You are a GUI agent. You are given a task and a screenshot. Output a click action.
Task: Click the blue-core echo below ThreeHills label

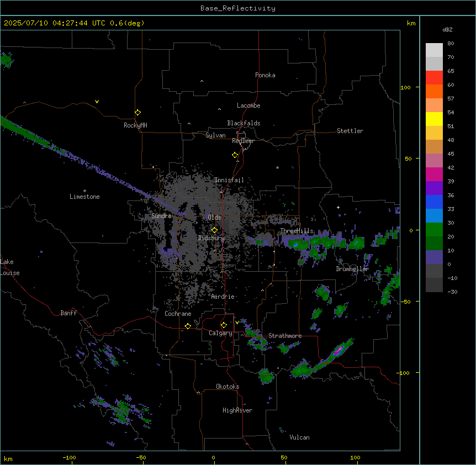(x=295, y=244)
